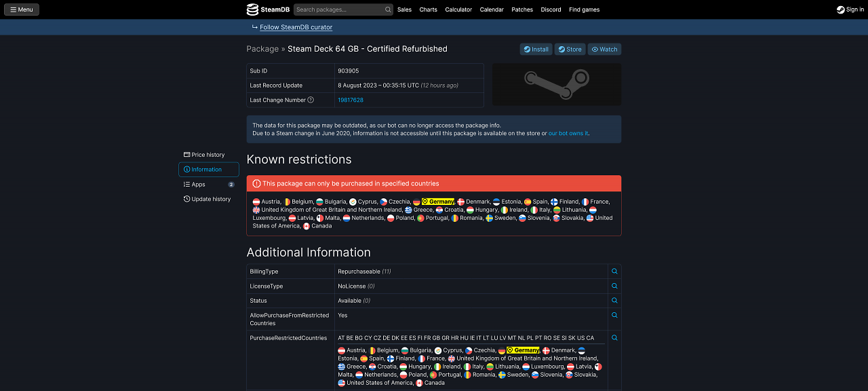Click the search icon in Status row
The image size is (868, 391).
614,301
